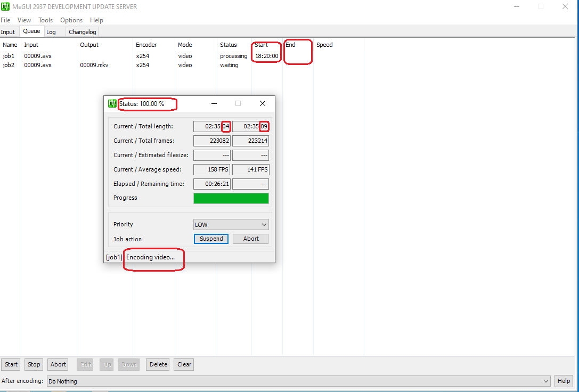Open the View menu

[24, 20]
